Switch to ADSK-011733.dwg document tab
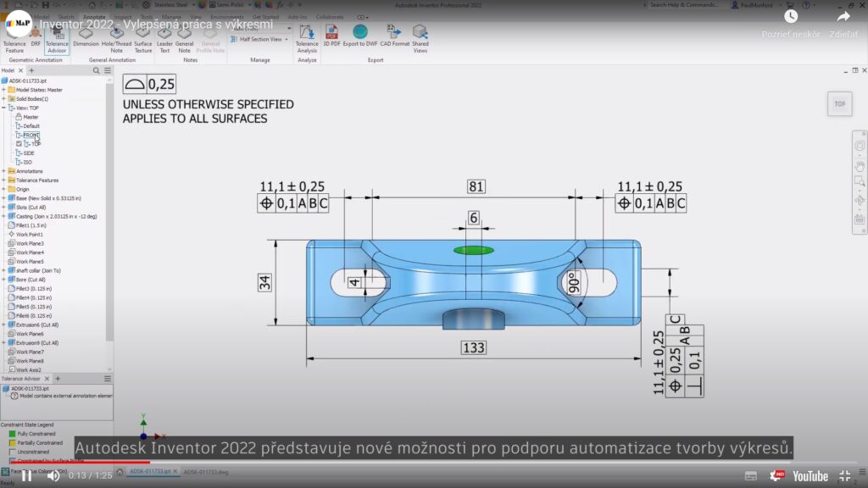 pos(206,472)
